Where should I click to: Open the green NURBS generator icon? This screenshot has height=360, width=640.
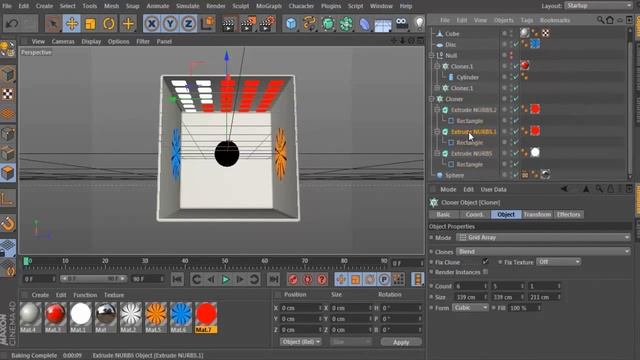point(328,24)
